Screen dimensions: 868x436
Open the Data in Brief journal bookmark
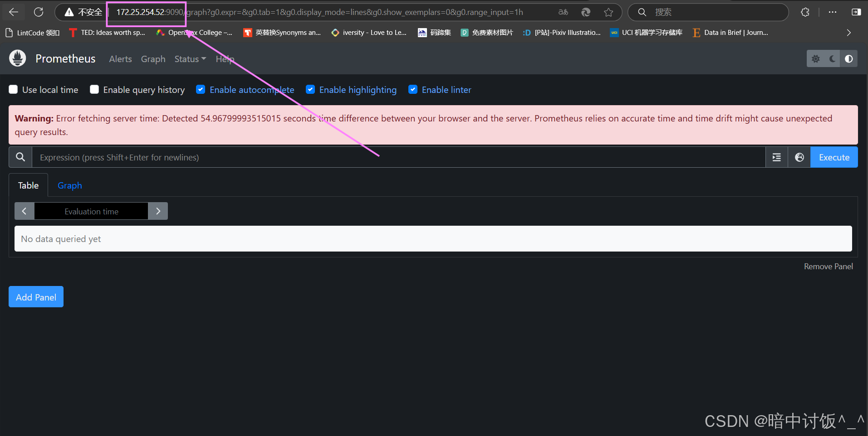(x=731, y=33)
